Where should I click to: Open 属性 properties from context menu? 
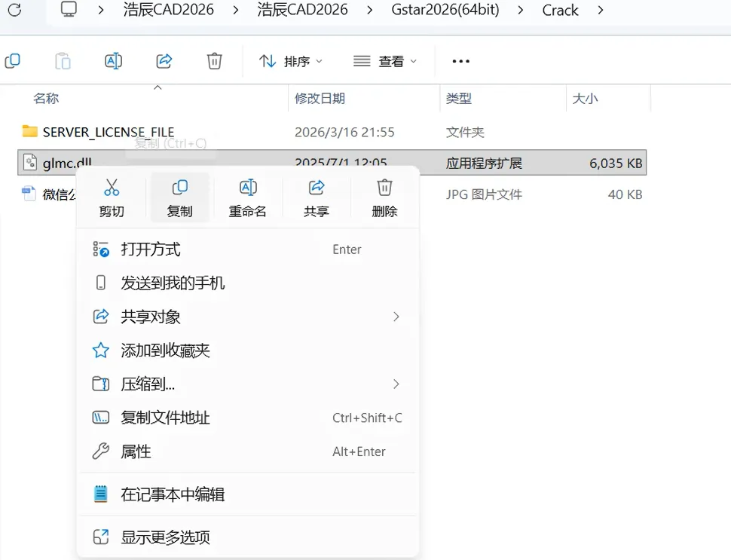[247, 451]
